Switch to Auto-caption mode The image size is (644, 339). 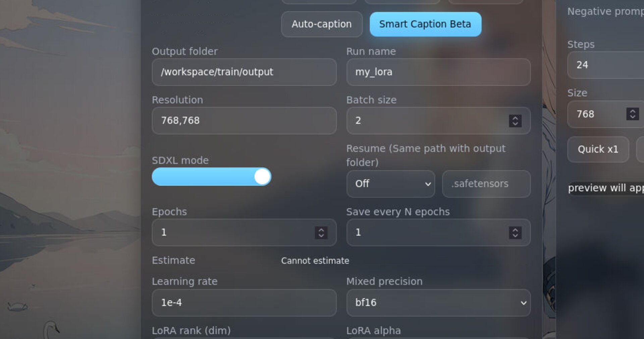[x=321, y=24]
